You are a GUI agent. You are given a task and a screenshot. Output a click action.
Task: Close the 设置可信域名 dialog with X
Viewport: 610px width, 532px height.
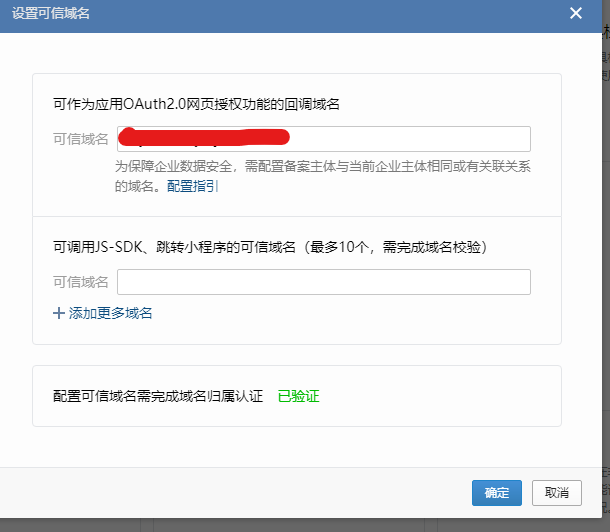(575, 13)
